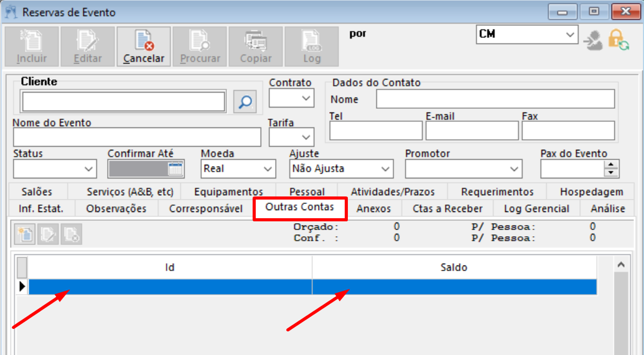The image size is (644, 355).
Task: Expand the Tarifa dropdown
Action: click(x=306, y=137)
